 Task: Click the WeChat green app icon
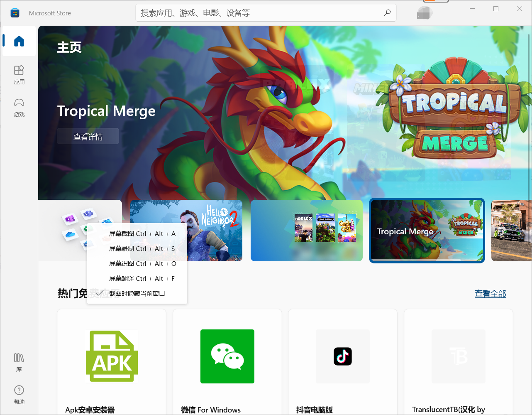click(x=227, y=356)
